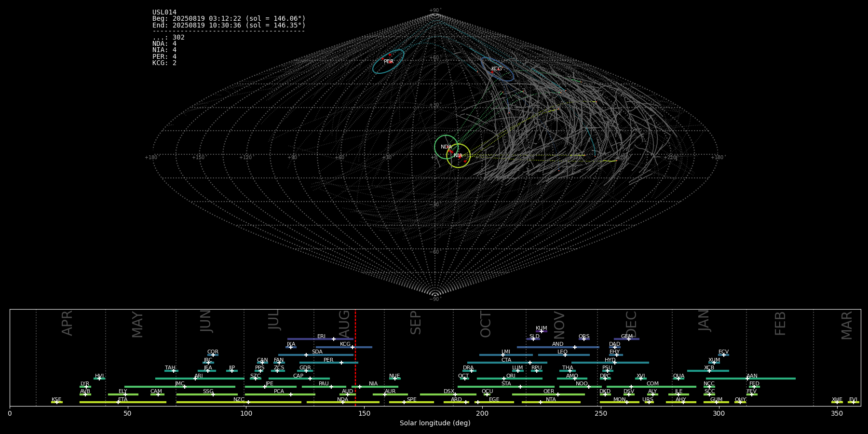Image resolution: width=868 pixels, height=434 pixels.
Task: Click the QUA shower marker in timeline
Action: click(678, 379)
